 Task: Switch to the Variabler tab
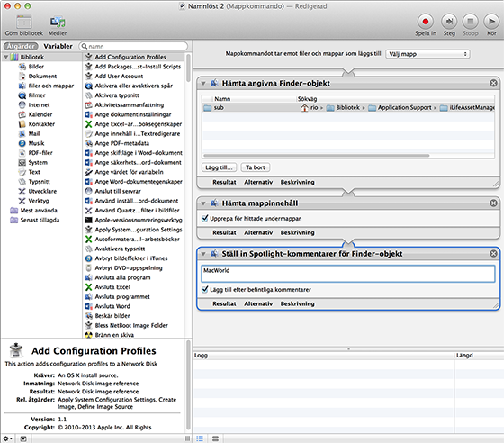point(58,46)
